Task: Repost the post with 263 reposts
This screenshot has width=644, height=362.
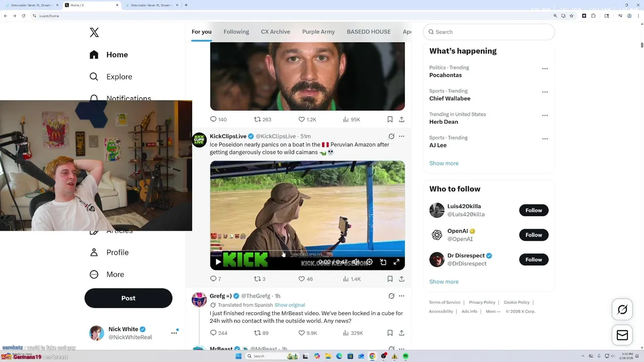Action: click(262, 120)
